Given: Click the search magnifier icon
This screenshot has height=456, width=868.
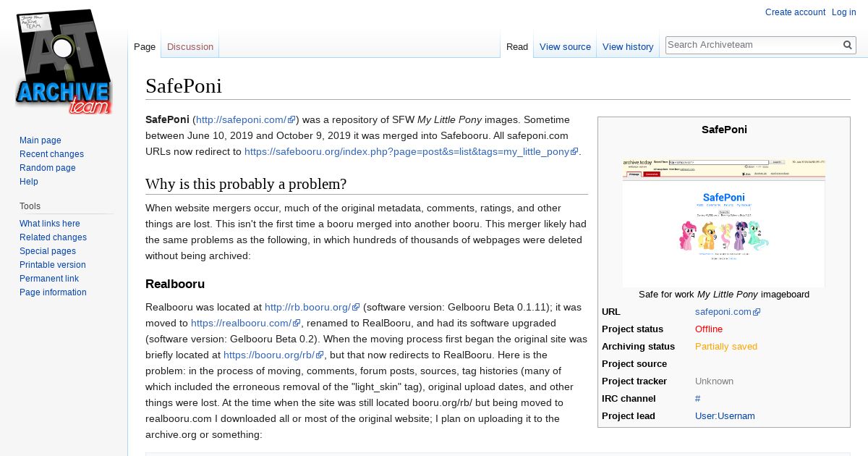Looking at the screenshot, I should click(x=848, y=45).
